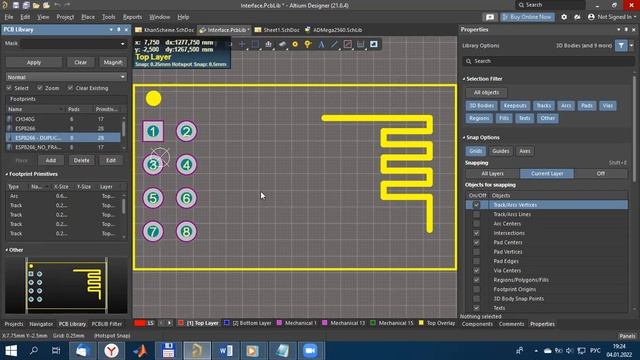
Task: Click the All objects filter button
Action: pyautogui.click(x=486, y=93)
